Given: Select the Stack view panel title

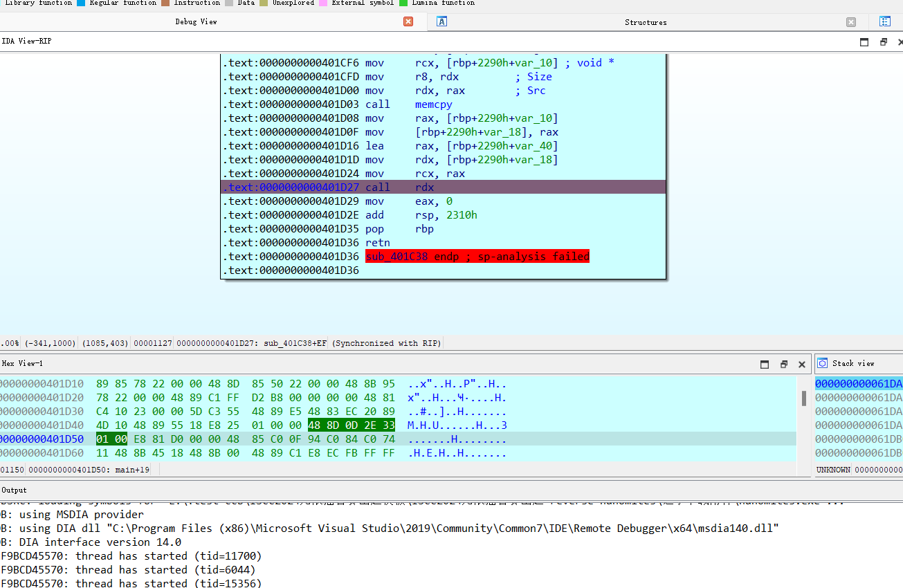Looking at the screenshot, I should (853, 363).
